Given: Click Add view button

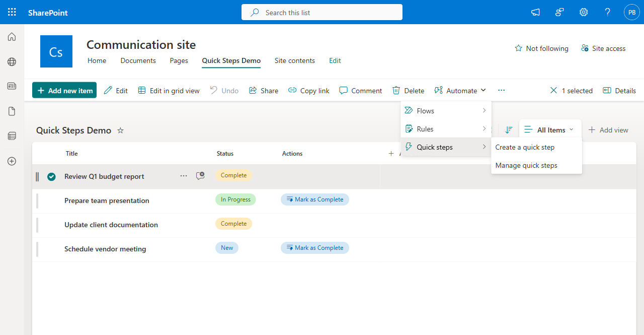Looking at the screenshot, I should (608, 130).
